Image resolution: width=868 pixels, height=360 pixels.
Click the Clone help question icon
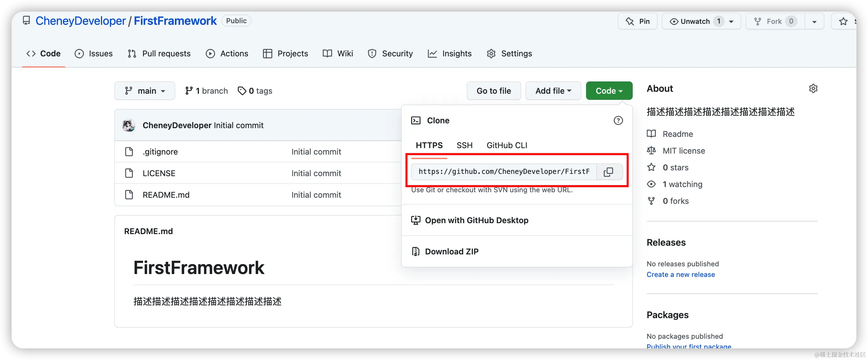point(618,120)
